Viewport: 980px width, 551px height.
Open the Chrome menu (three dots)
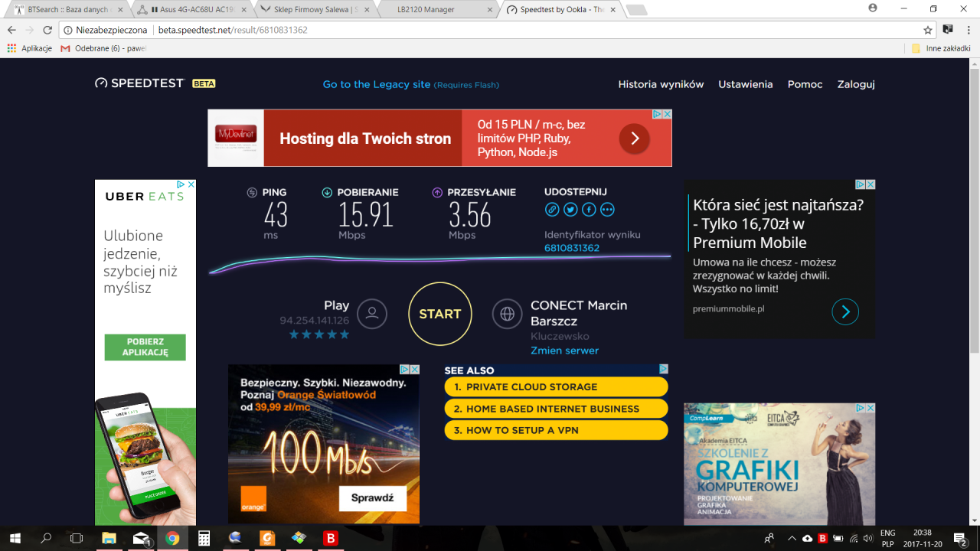[967, 30]
